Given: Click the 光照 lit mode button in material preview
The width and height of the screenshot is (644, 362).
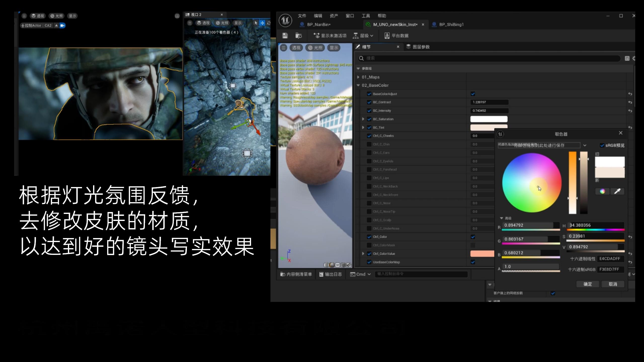Looking at the screenshot, I should pyautogui.click(x=315, y=48).
